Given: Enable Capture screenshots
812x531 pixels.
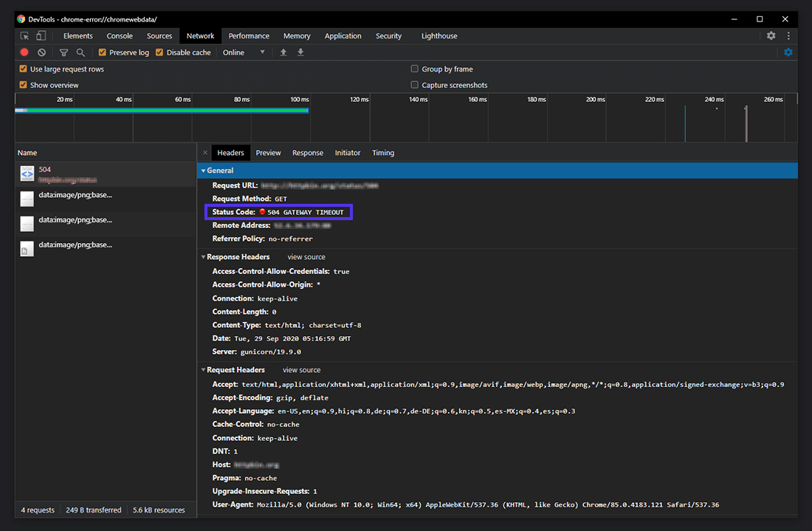Looking at the screenshot, I should pos(414,84).
